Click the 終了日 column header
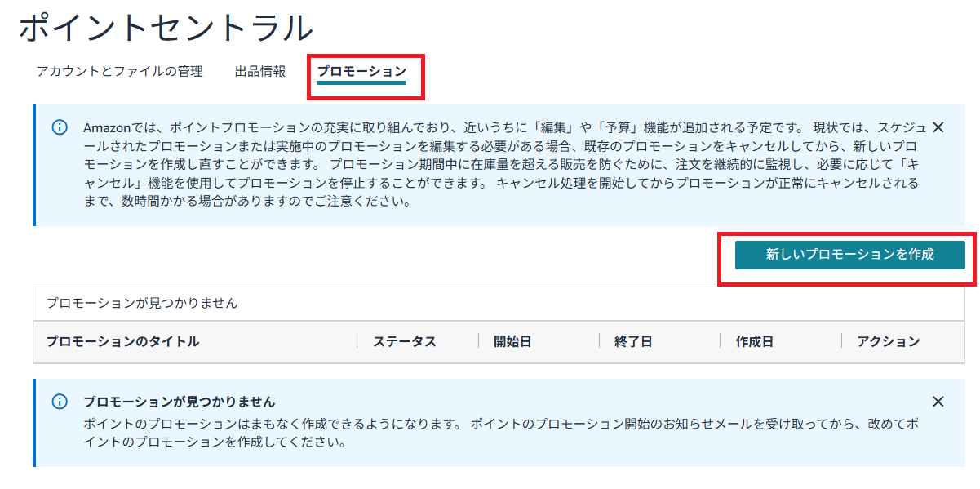Image resolution: width=980 pixels, height=489 pixels. (x=633, y=341)
